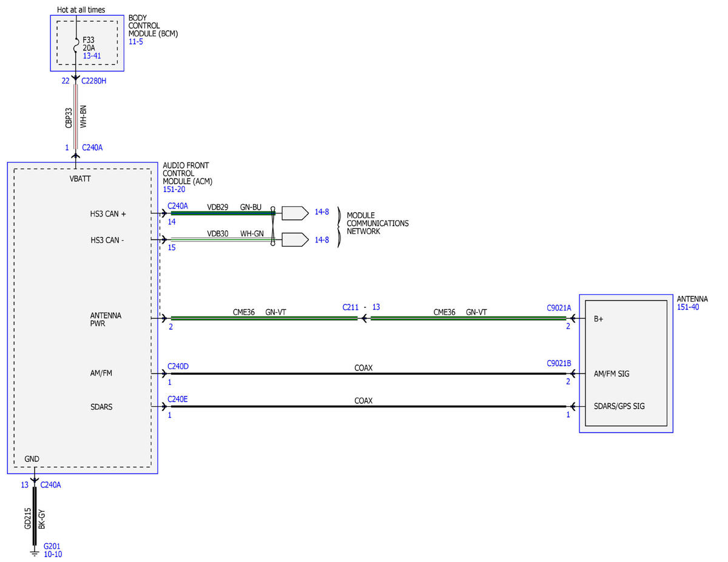Image resolution: width=728 pixels, height=562 pixels.
Task: Click the C240A link beside HS3 CAN +
Action: [178, 206]
